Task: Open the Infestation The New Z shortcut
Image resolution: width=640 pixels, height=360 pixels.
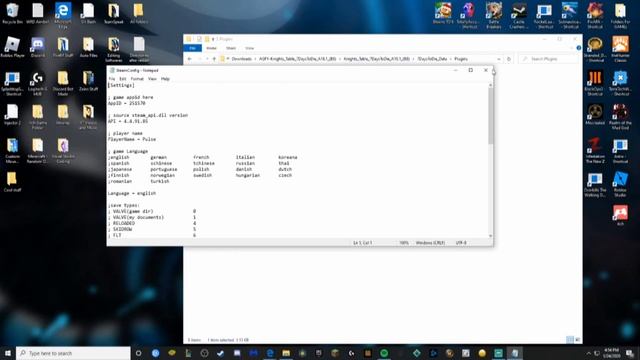Action: click(x=595, y=151)
